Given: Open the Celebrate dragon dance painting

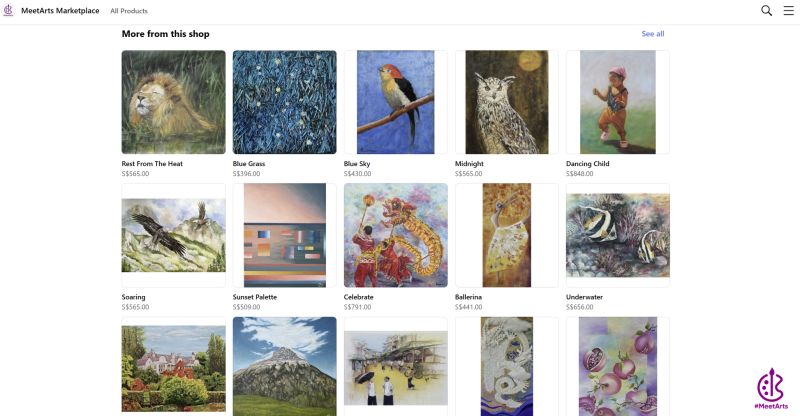Looking at the screenshot, I should coord(395,235).
